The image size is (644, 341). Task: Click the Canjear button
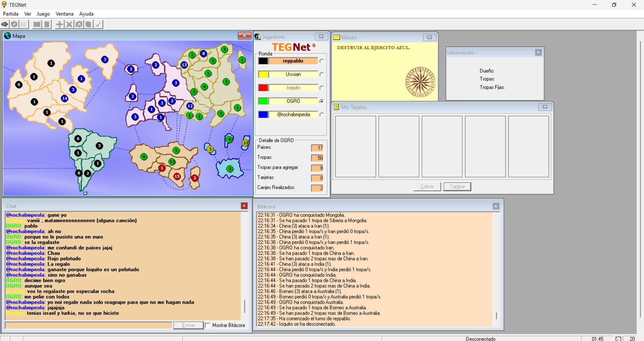pyautogui.click(x=457, y=186)
